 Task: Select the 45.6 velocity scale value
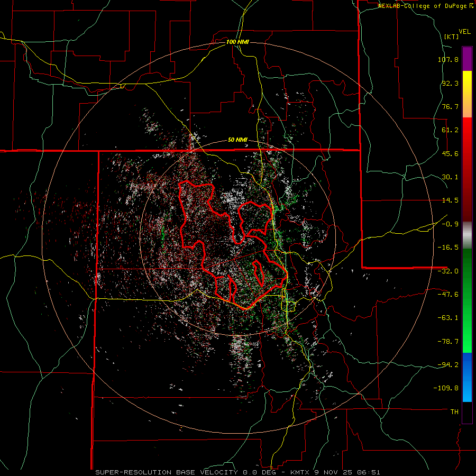[450, 153]
